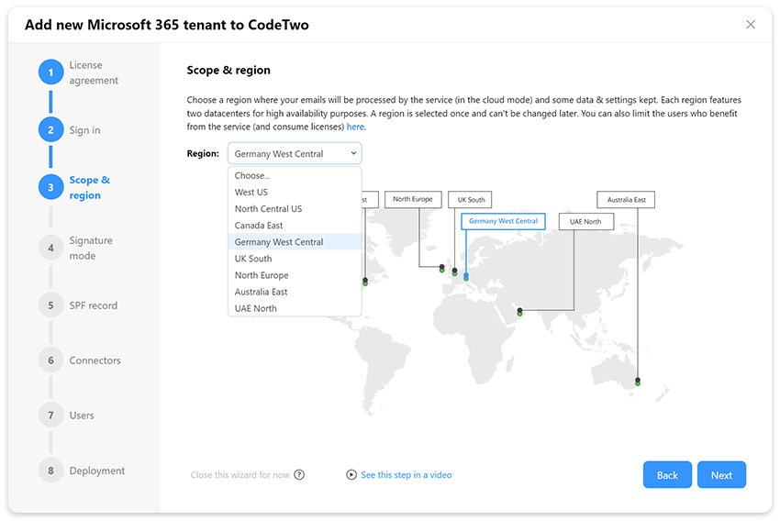Image resolution: width=780 pixels, height=532 pixels.
Task: Select the Choose... placeholder option
Action: click(x=295, y=175)
